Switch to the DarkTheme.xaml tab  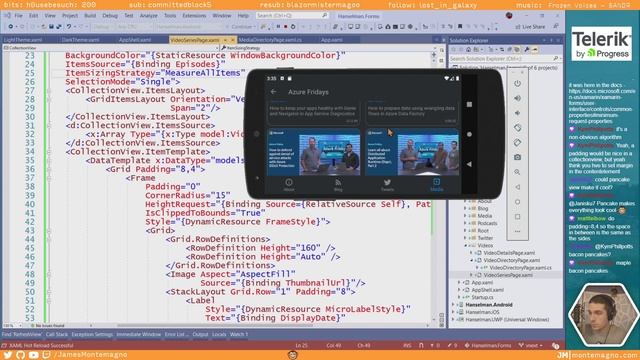point(80,40)
